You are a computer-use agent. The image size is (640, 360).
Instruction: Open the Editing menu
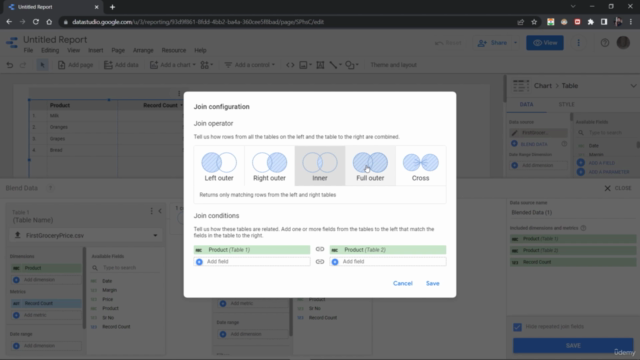(50, 50)
